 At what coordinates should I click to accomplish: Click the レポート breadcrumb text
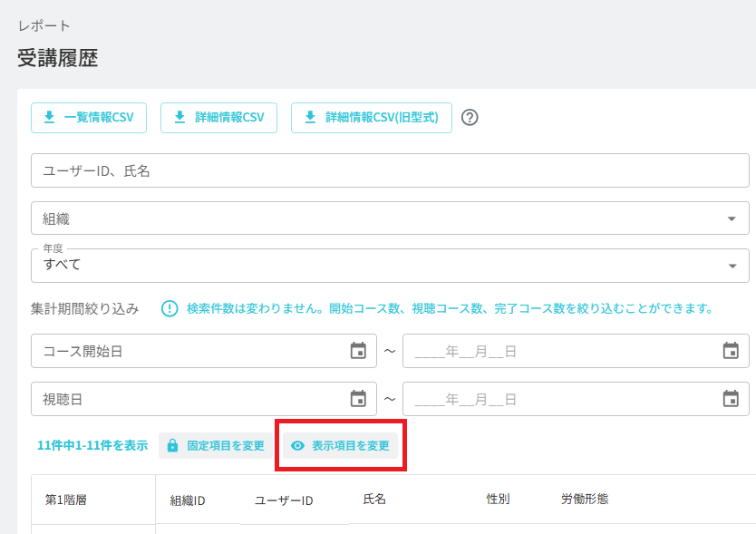(x=44, y=25)
